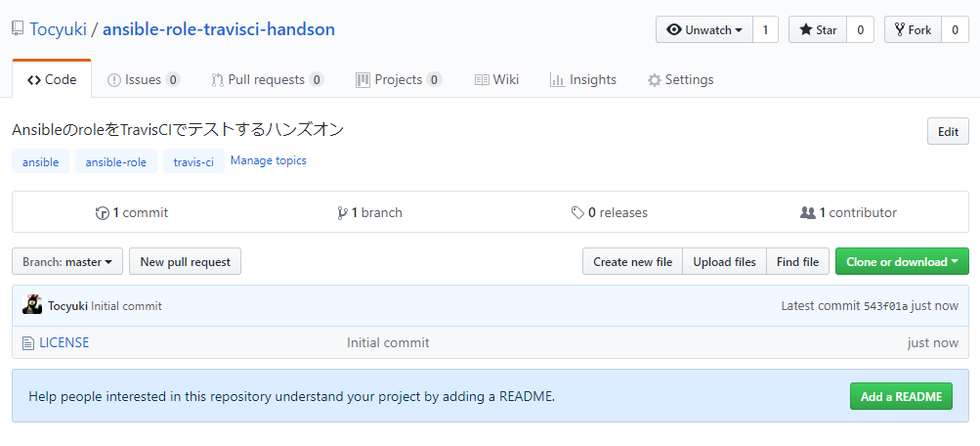Open the Projects tab
The height and width of the screenshot is (446, 980).
tap(399, 79)
